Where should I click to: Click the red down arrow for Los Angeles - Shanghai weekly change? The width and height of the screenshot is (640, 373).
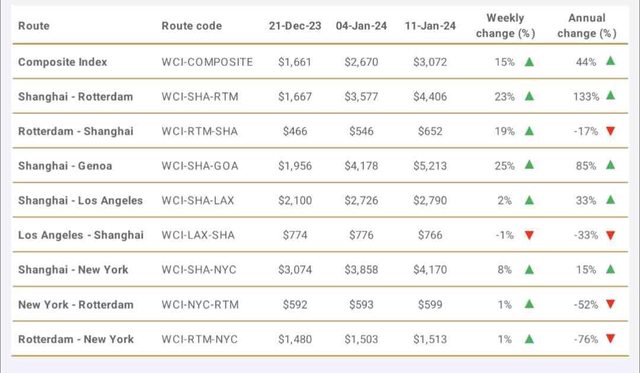click(529, 235)
